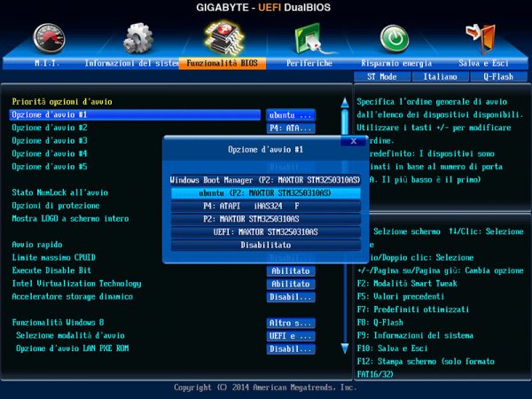Image resolution: width=532 pixels, height=399 pixels.
Task: Open Funzionalità Windows 8 'Altro s...' value
Action: pos(291,323)
